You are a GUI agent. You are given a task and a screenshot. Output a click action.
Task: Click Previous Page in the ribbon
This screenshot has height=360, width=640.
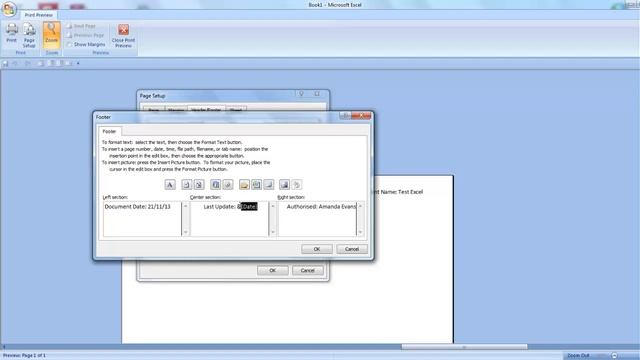tap(85, 35)
